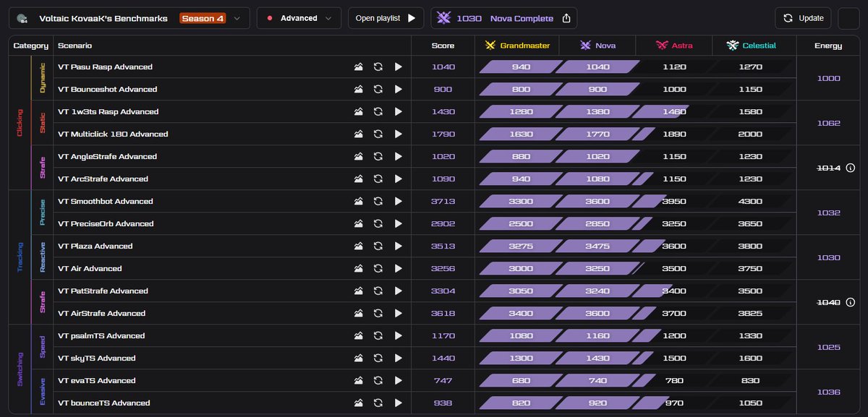
Task: Share the 1030 Nova Complete rank
Action: tap(566, 18)
